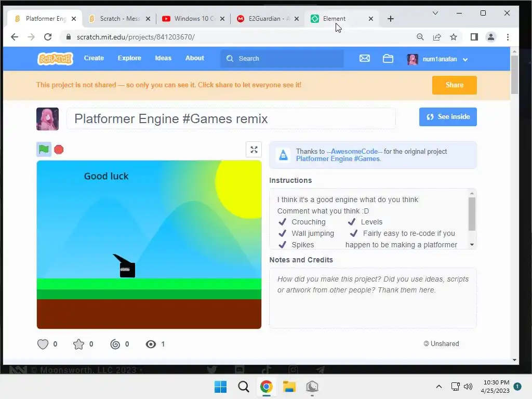Reload the page with the refresh icon
Image resolution: width=532 pixels, height=399 pixels.
click(48, 37)
